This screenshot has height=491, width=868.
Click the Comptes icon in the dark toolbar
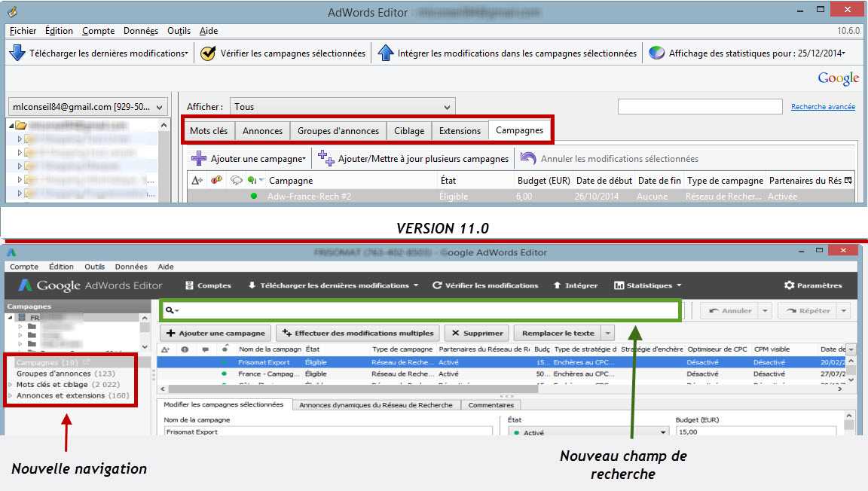(189, 285)
